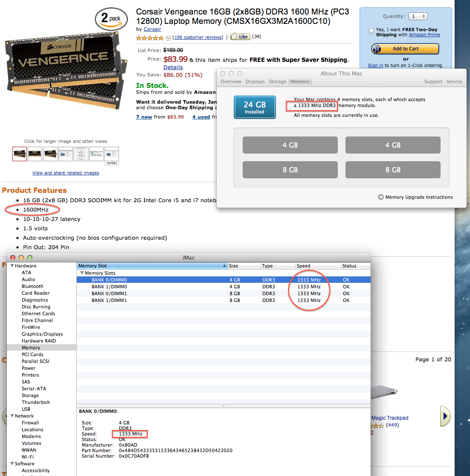This screenshot has width=470, height=476.
Task: Click the 24 GB Installed badge
Action: pos(255,107)
